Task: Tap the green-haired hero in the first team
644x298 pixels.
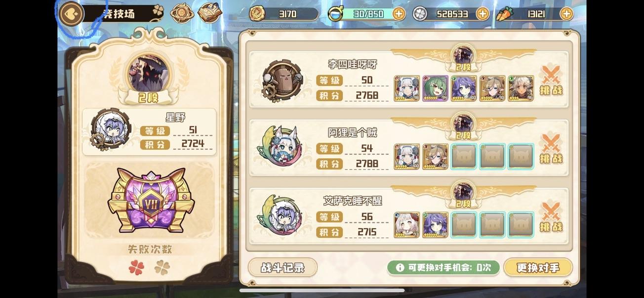Action: click(436, 88)
